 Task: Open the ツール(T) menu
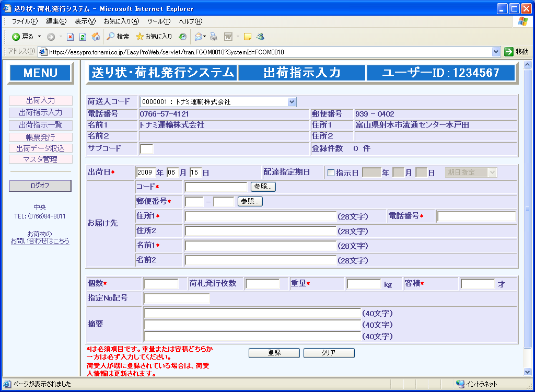pos(159,21)
